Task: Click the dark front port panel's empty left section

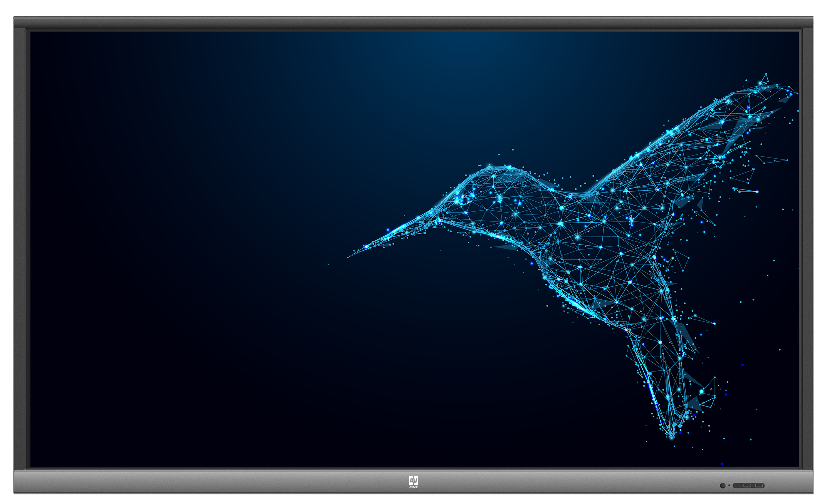Action: pyautogui.click(x=738, y=486)
